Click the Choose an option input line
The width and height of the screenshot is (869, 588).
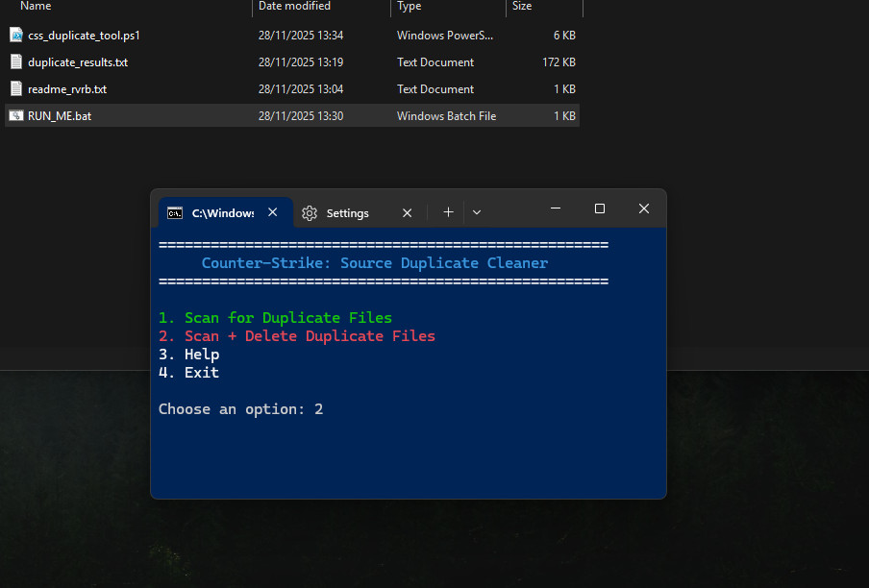click(x=242, y=408)
